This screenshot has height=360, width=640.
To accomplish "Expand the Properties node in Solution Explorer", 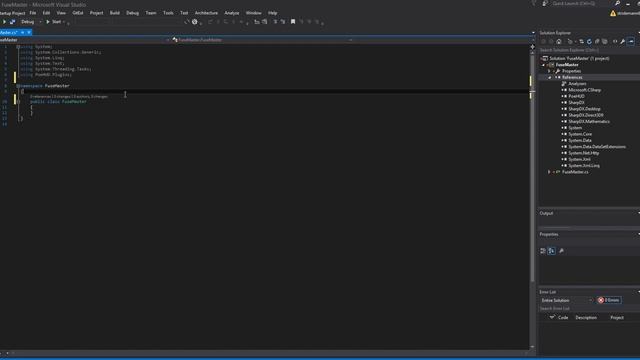I will point(549,71).
